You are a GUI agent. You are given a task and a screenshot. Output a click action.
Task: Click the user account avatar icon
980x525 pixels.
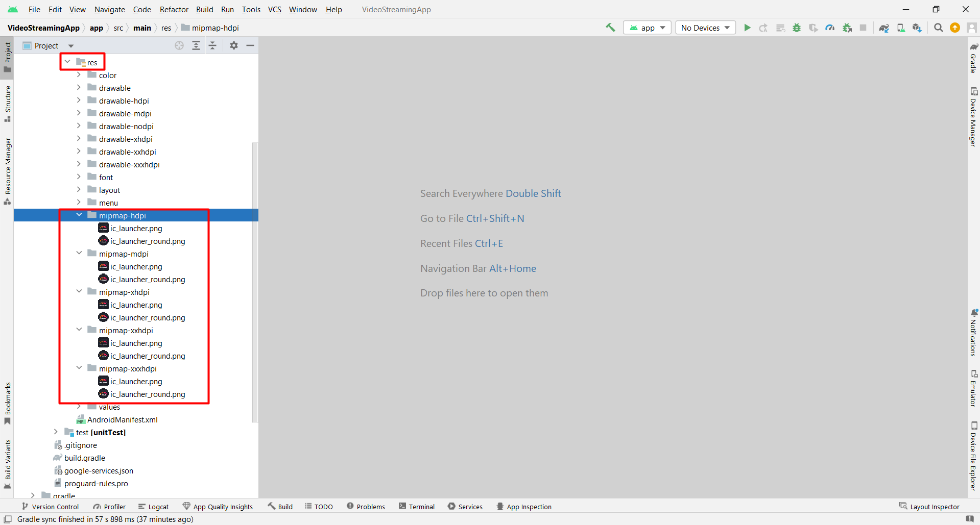(x=972, y=28)
